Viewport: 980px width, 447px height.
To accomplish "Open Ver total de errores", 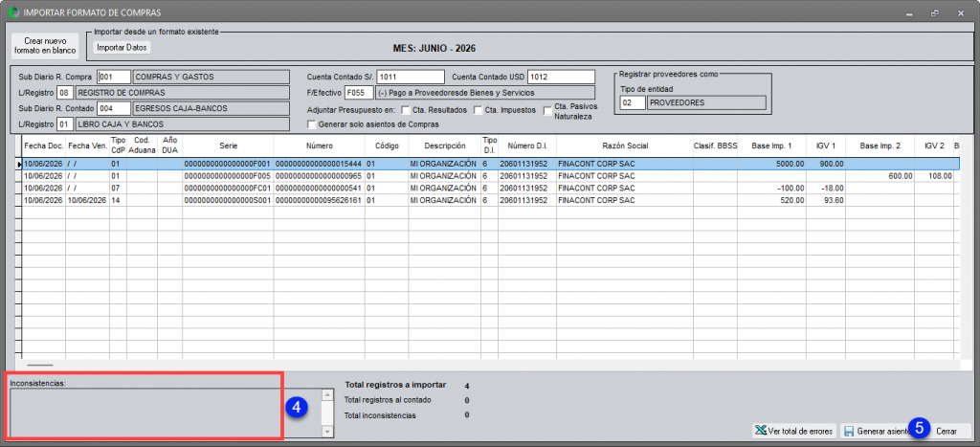I will coord(793,432).
